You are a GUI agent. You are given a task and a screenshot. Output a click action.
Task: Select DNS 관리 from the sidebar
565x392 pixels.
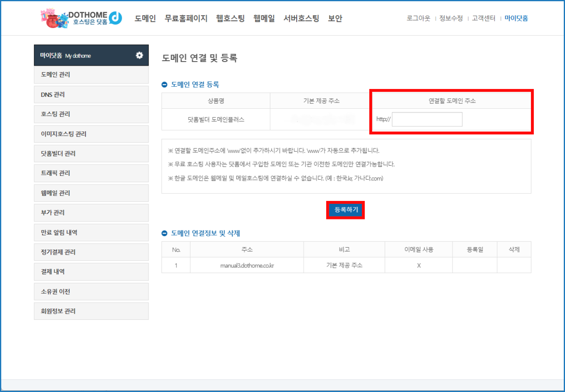point(91,95)
